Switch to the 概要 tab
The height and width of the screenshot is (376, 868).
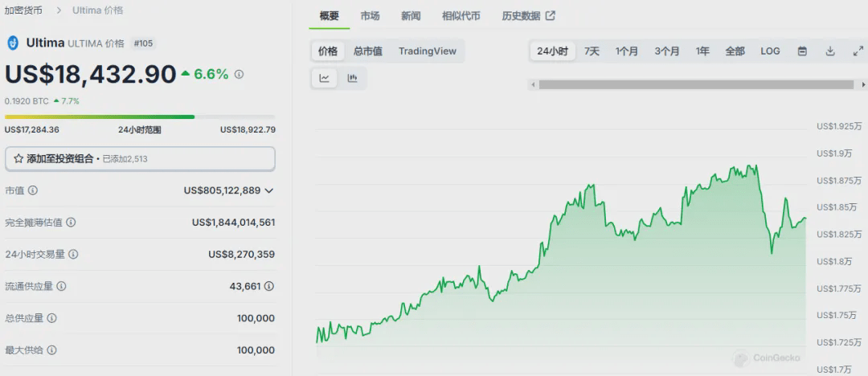coord(330,15)
